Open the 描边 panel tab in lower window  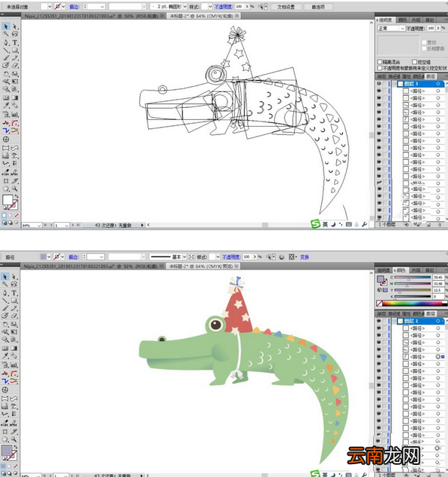pos(430,270)
